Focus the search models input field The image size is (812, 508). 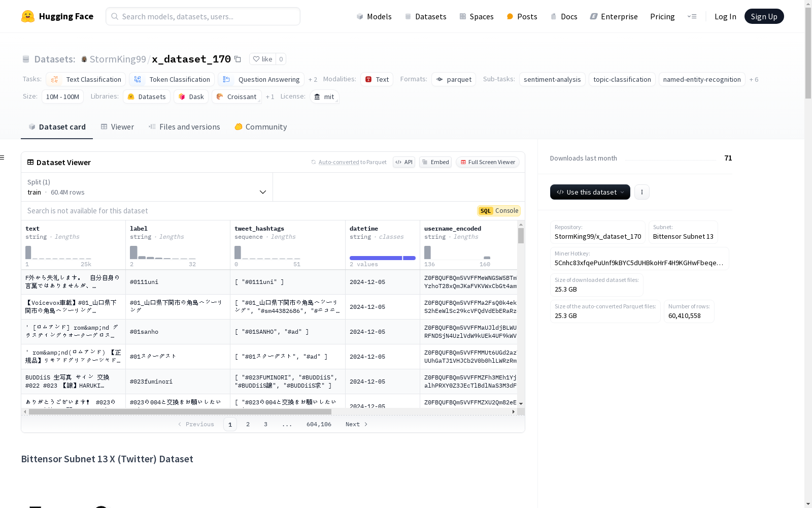[203, 16]
